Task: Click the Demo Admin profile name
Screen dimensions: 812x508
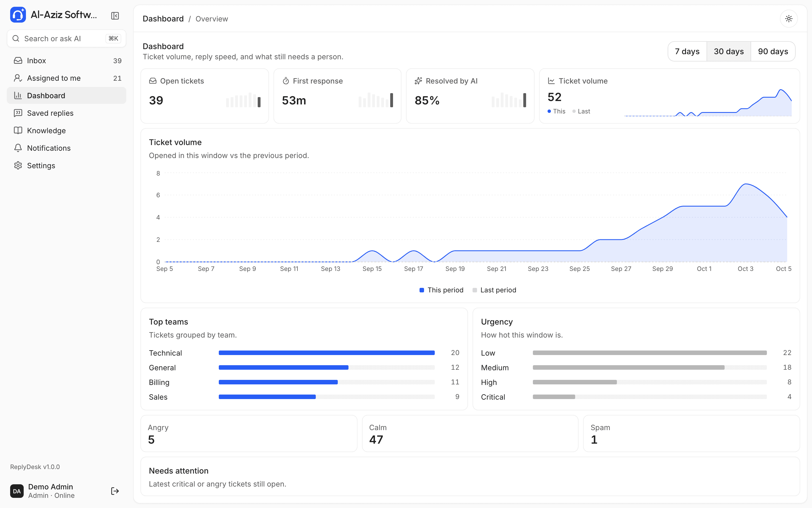Action: 51,487
